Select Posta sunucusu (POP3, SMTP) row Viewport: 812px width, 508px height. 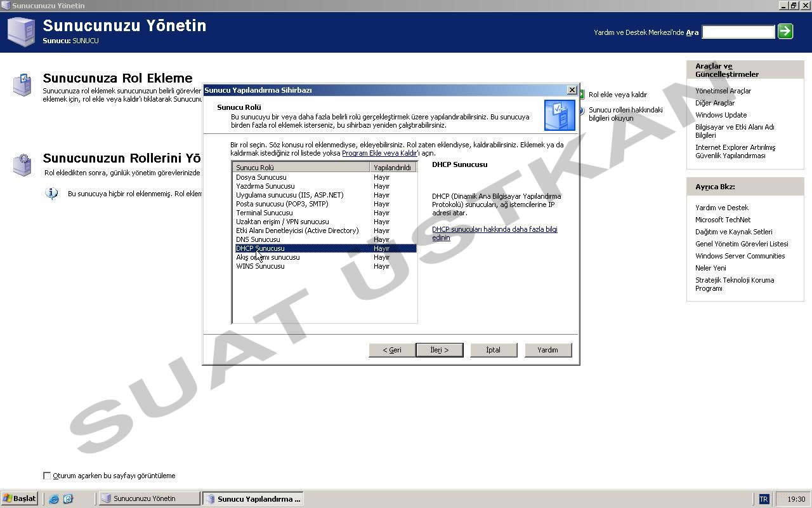325,204
